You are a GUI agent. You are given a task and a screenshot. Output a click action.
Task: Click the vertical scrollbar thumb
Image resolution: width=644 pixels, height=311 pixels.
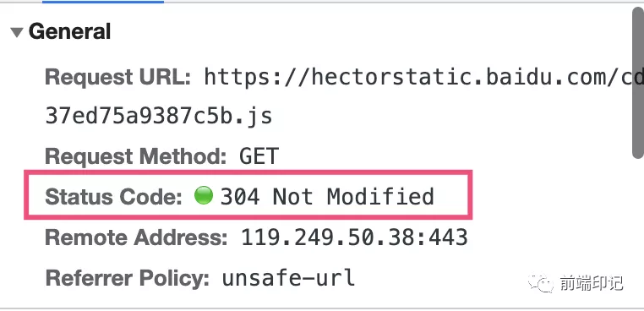click(x=638, y=82)
